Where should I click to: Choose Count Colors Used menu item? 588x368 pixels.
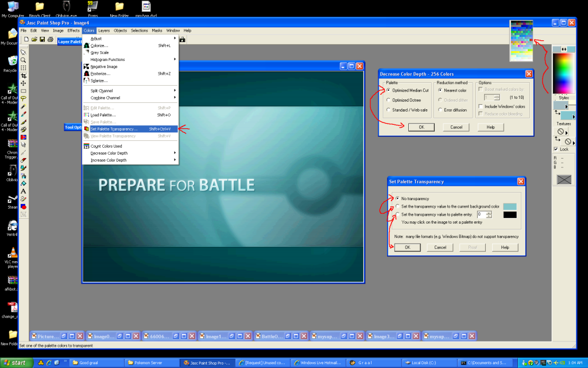(130, 146)
